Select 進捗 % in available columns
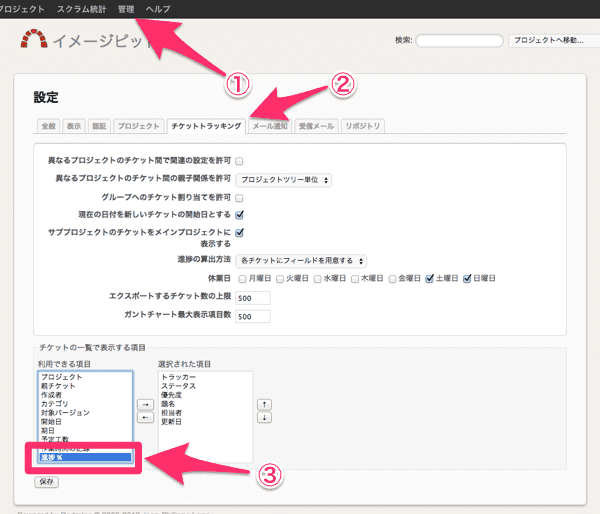Screen dimensions: 600x514 click(85, 457)
